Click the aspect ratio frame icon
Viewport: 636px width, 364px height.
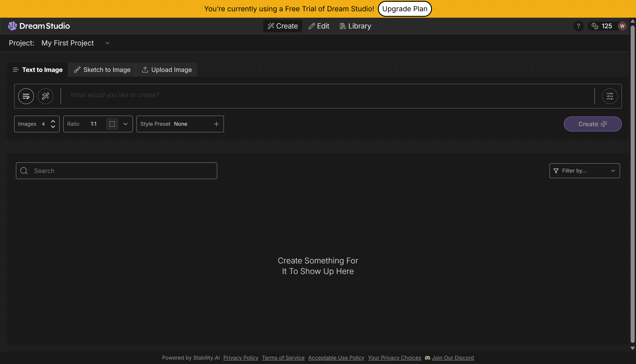point(112,124)
